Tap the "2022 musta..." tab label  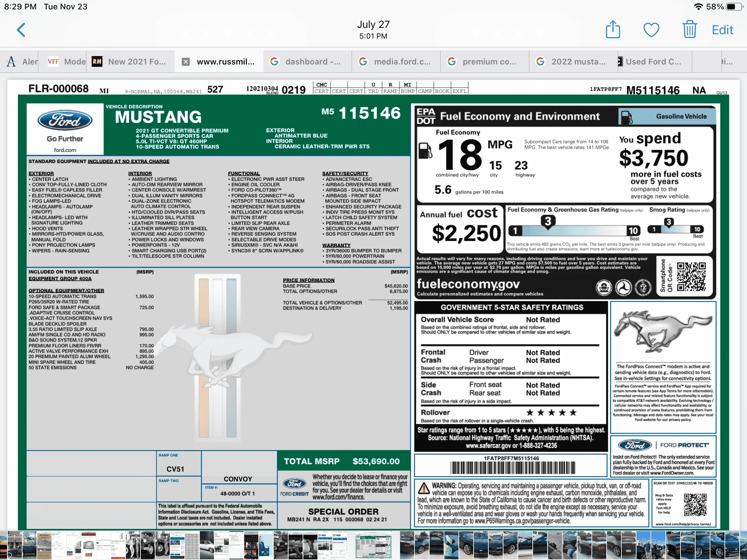pyautogui.click(x=578, y=61)
